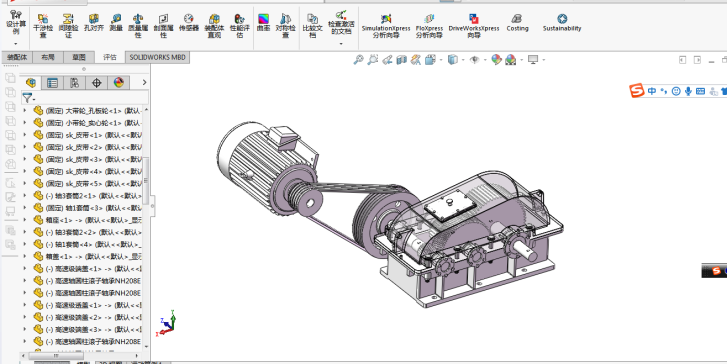Image resolution: width=727 pixels, height=364 pixels.
Task: Open ConfigurationManager panel tab
Action: (74, 83)
